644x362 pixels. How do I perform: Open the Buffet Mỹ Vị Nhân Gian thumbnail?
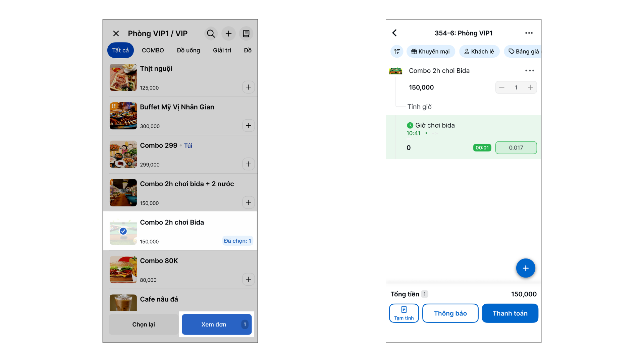tap(123, 116)
